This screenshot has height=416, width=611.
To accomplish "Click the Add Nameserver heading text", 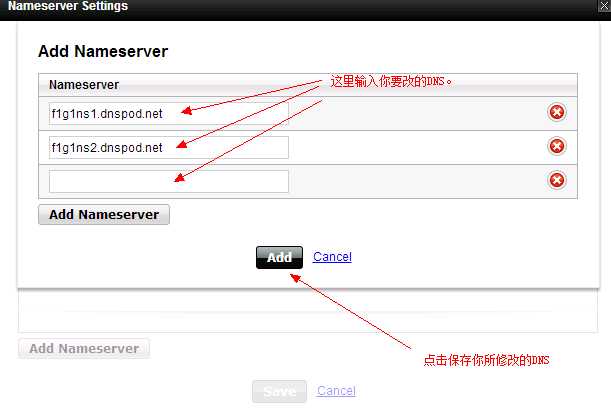I will point(103,51).
